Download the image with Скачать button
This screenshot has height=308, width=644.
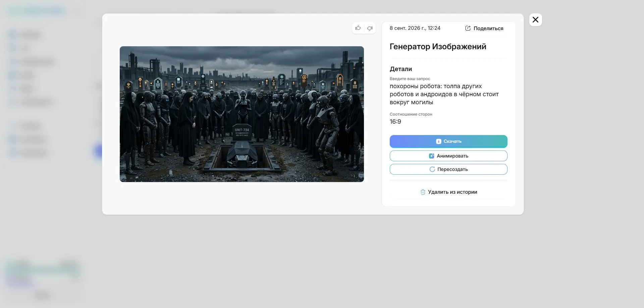(448, 141)
